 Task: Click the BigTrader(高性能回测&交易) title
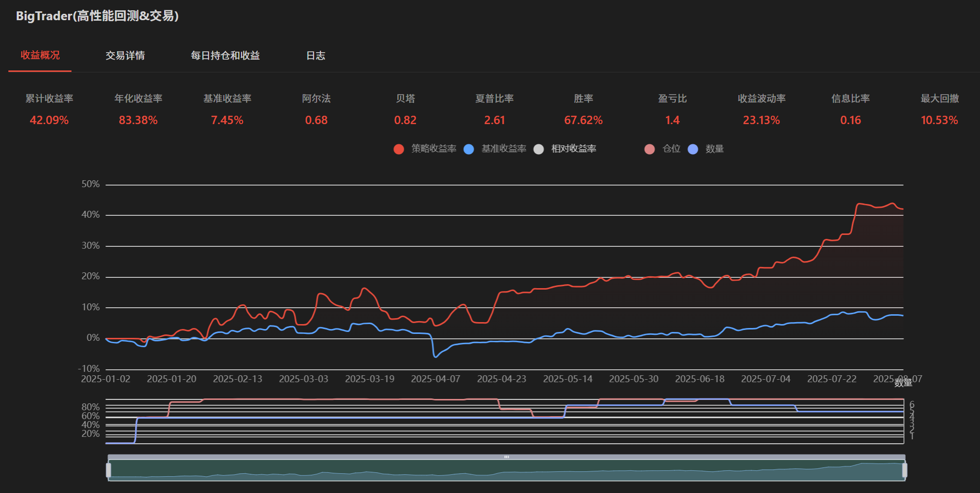[x=97, y=16]
